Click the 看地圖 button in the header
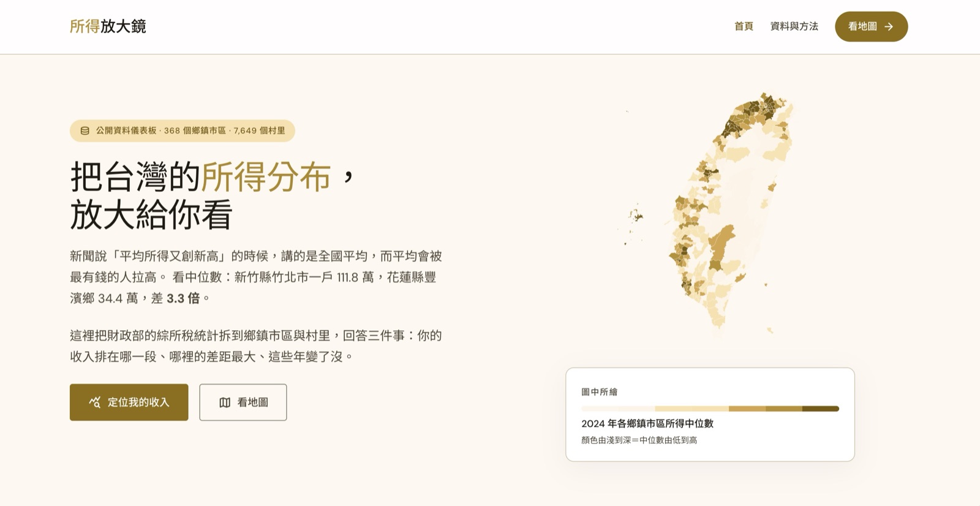The height and width of the screenshot is (506, 980). (871, 26)
